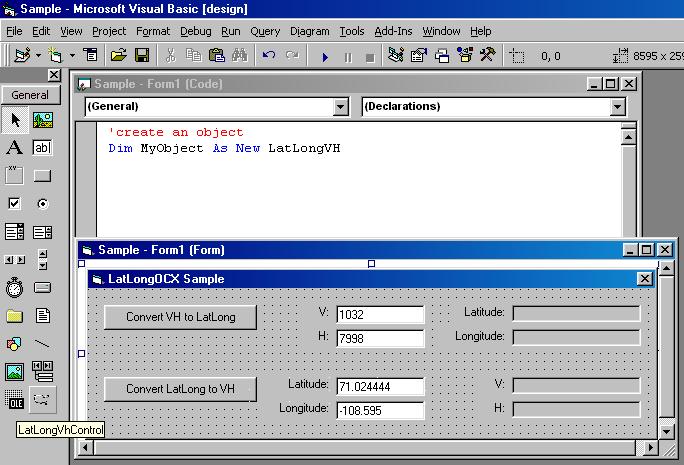This screenshot has width=684, height=465.
Task: Select the CheckBox tool in toolbox
Action: [x=15, y=203]
